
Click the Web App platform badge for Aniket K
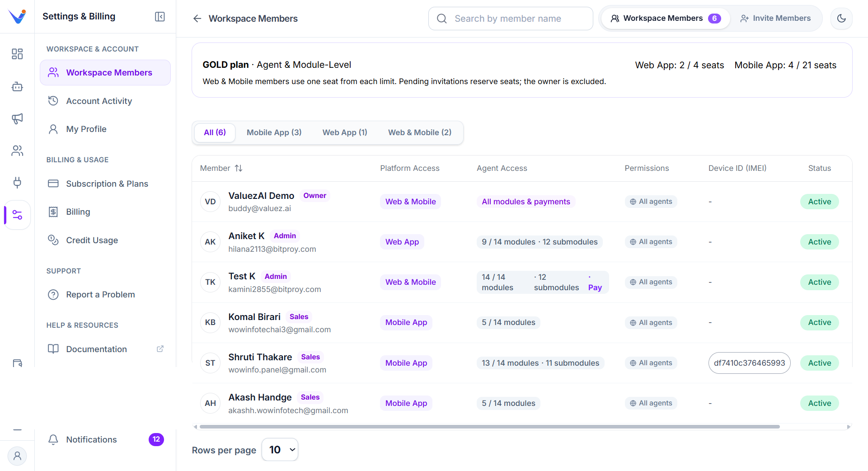(x=402, y=242)
